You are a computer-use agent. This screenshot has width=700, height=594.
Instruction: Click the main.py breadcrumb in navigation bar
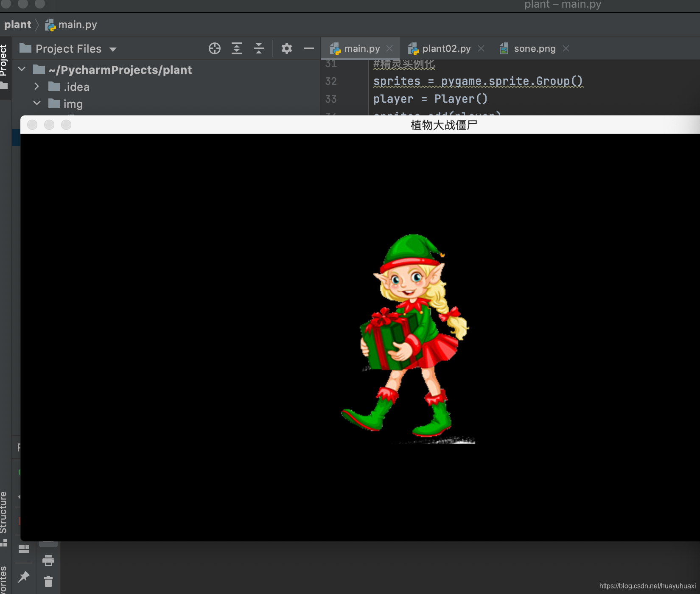[x=71, y=25]
